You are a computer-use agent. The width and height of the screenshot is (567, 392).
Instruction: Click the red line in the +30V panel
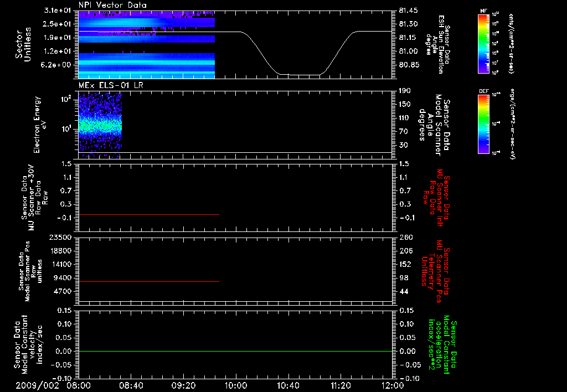[x=149, y=214]
